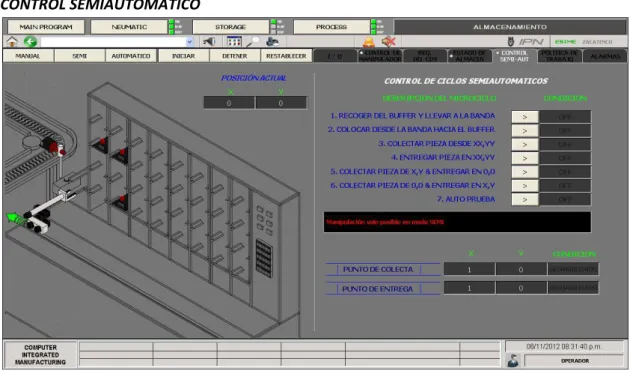Click the printer icon in the toolbar
Image resolution: width=630 pixels, height=371 pixels.
pyautogui.click(x=273, y=41)
